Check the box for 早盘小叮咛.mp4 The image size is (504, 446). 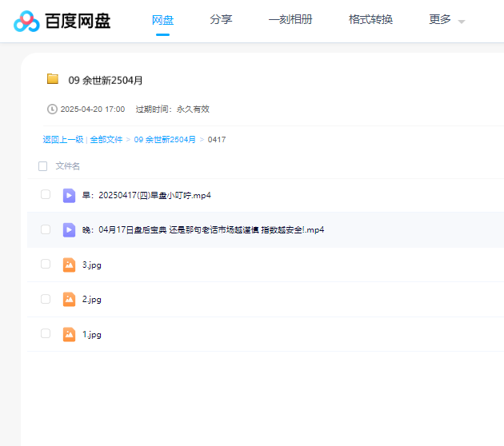[46, 194]
